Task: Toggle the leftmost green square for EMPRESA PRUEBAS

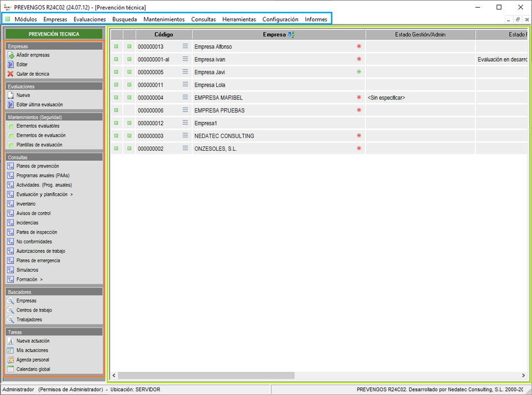Action: coord(116,110)
